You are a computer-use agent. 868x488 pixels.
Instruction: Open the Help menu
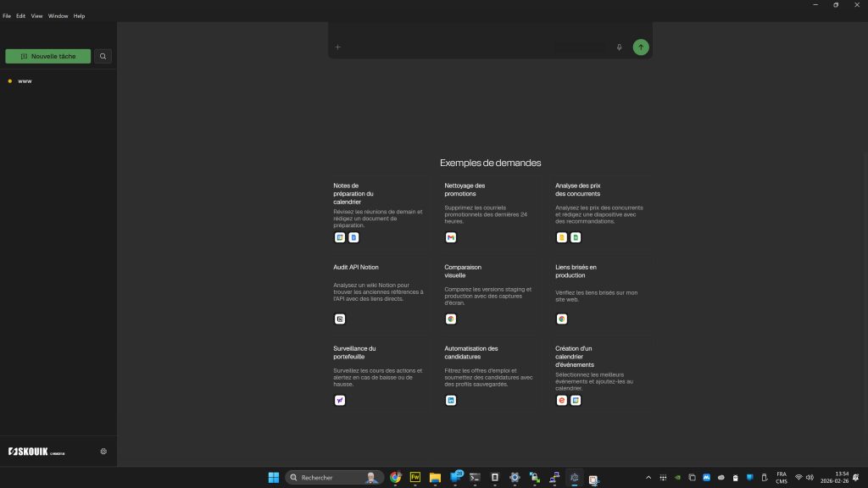79,16
